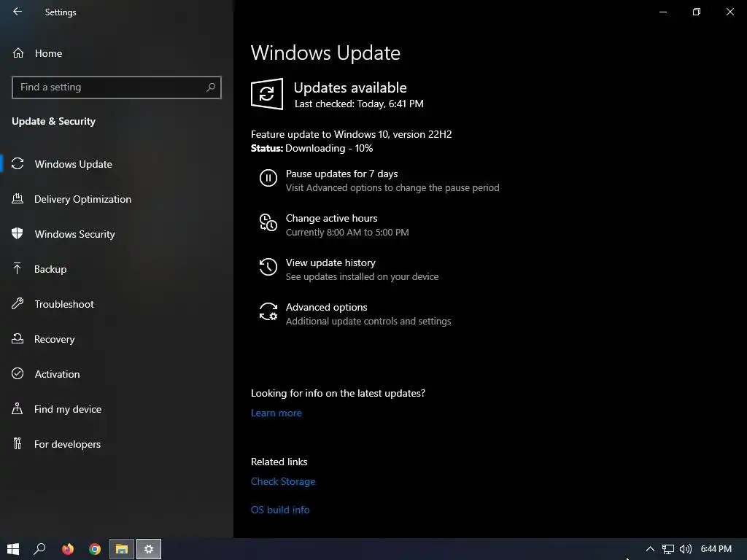Screen dimensions: 747x560
Task: Click the pause circle icon
Action: click(x=268, y=178)
